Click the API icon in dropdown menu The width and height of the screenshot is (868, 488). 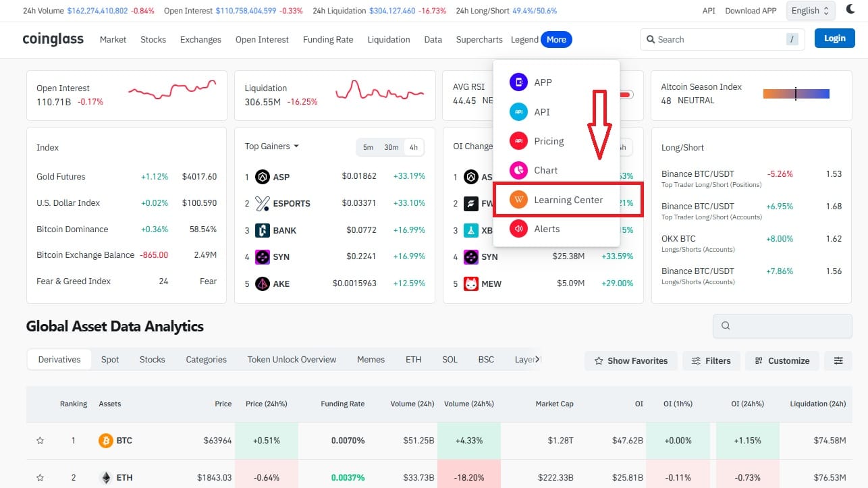point(519,112)
